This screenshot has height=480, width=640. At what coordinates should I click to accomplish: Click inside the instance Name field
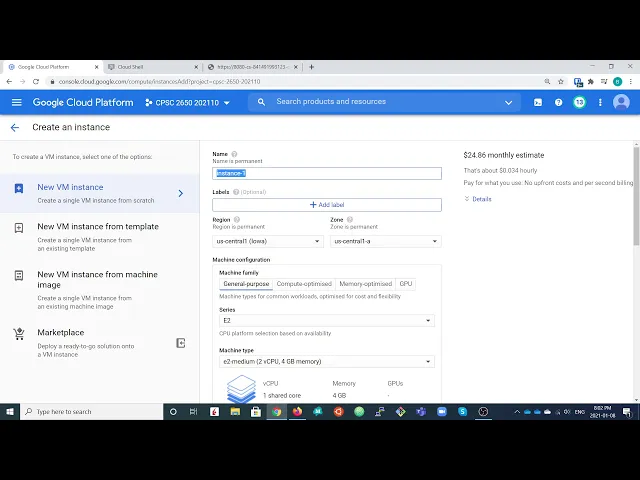[x=327, y=173]
